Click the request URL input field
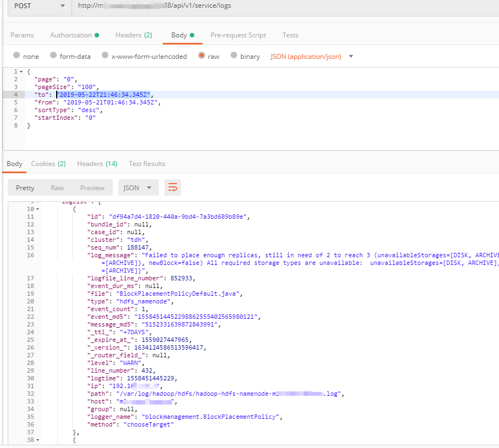Image resolution: width=499 pixels, height=448 pixels. tap(220, 6)
